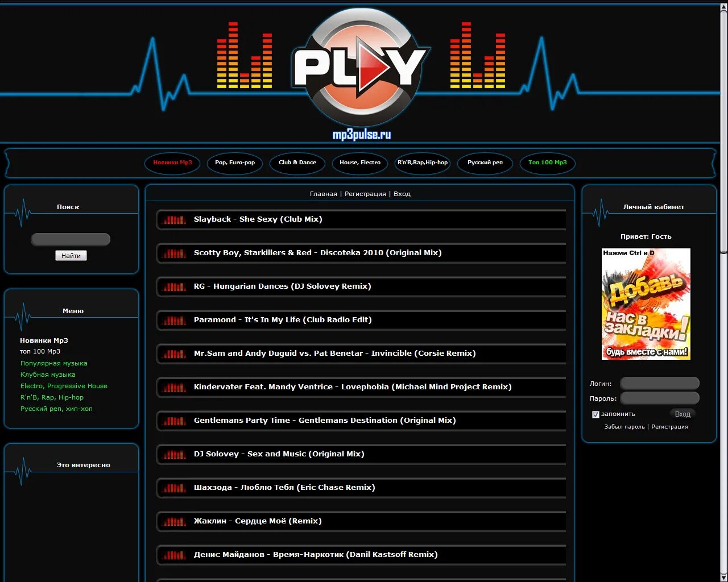Open track Paramond - It's In My Life
The height and width of the screenshot is (582, 728).
tap(283, 320)
